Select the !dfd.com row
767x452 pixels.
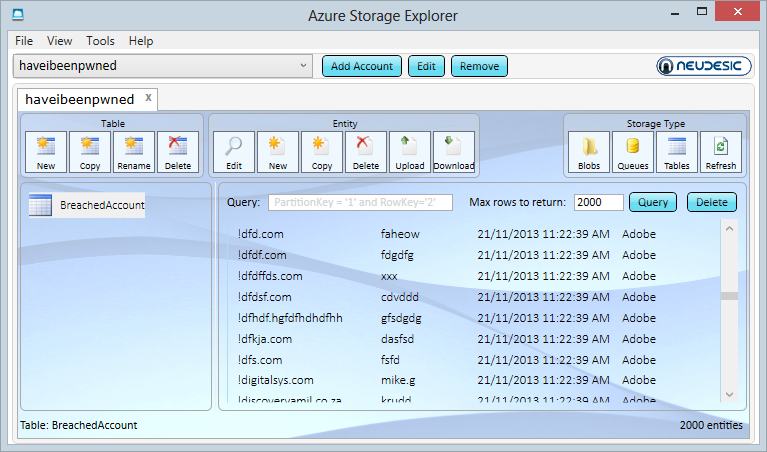click(448, 234)
